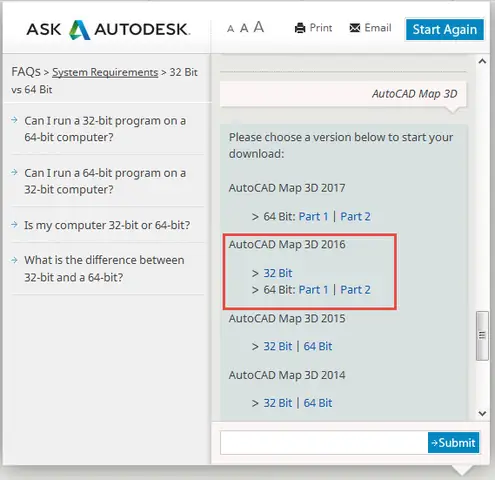Open the System Requirements breadcrumb link
Viewport: 495px width, 480px height.
[105, 72]
